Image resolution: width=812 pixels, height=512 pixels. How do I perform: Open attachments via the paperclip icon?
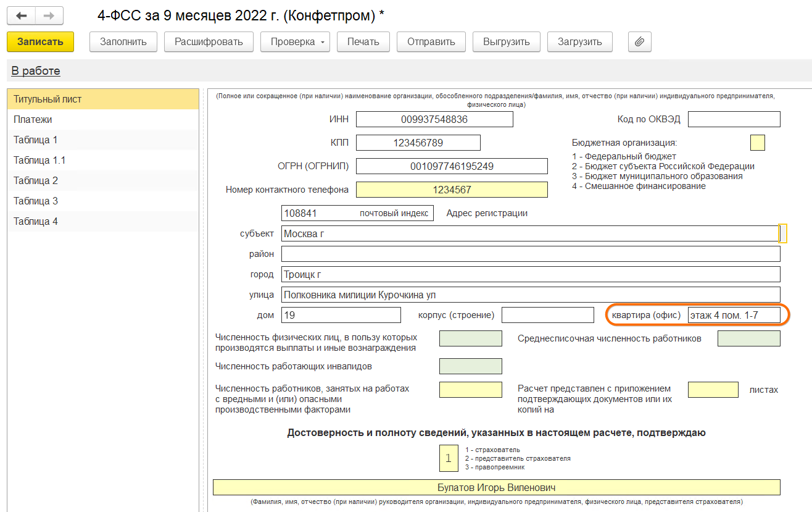[640, 42]
